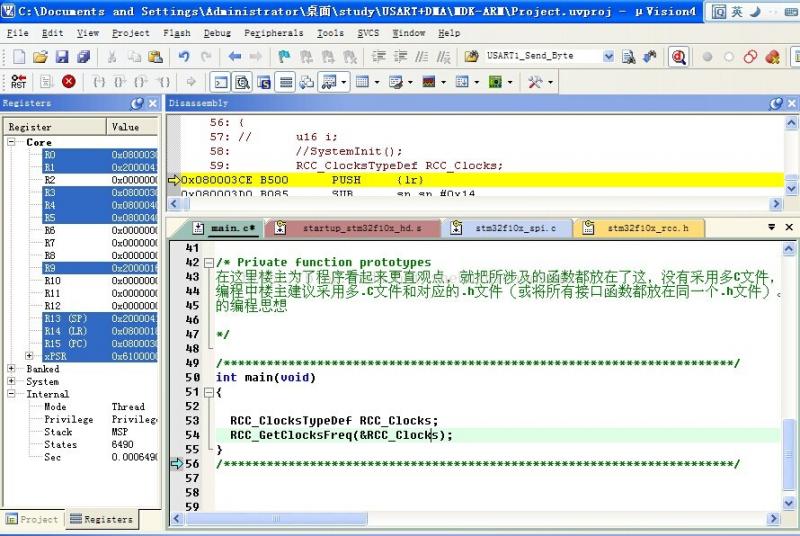Toggle the Command window toolbar button
Viewport: 800px width, 536px height.
221,82
